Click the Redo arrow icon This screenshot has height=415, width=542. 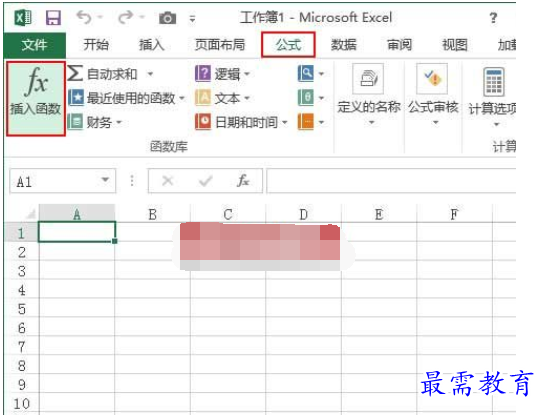pyautogui.click(x=125, y=17)
